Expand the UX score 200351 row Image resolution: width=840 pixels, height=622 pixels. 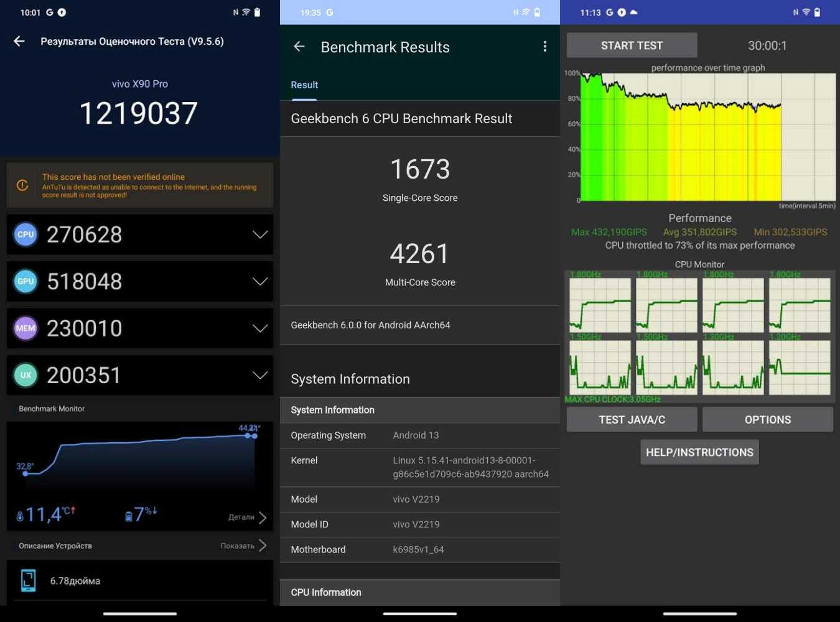click(259, 375)
